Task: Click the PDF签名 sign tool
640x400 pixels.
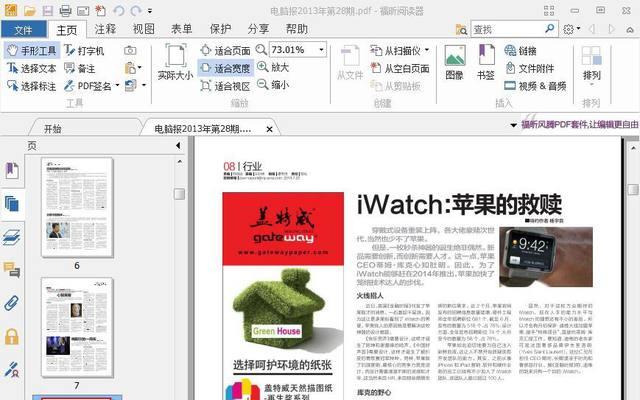Action: click(x=88, y=86)
